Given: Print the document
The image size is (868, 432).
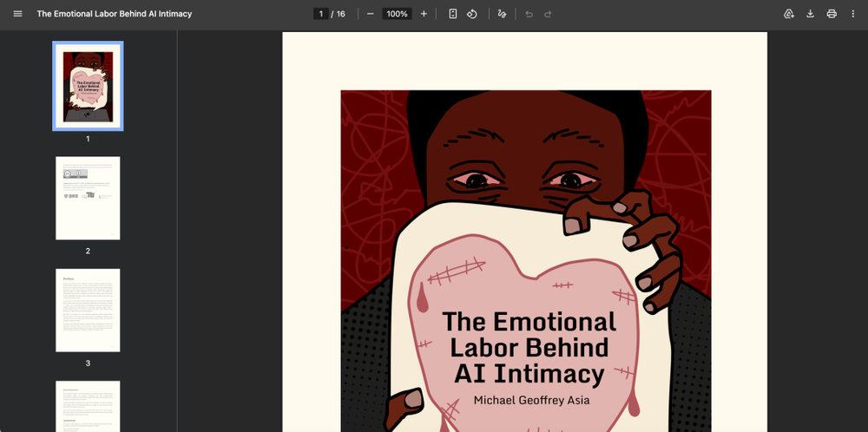Looking at the screenshot, I should [x=832, y=14].
